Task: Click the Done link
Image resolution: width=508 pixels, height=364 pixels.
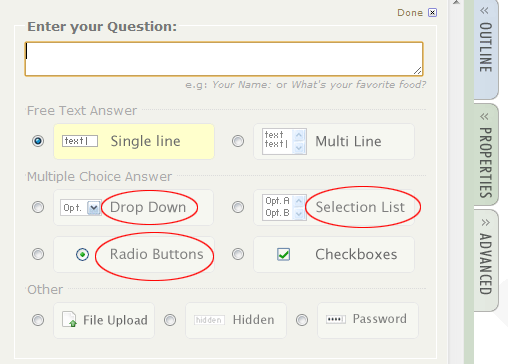Action: click(x=410, y=13)
